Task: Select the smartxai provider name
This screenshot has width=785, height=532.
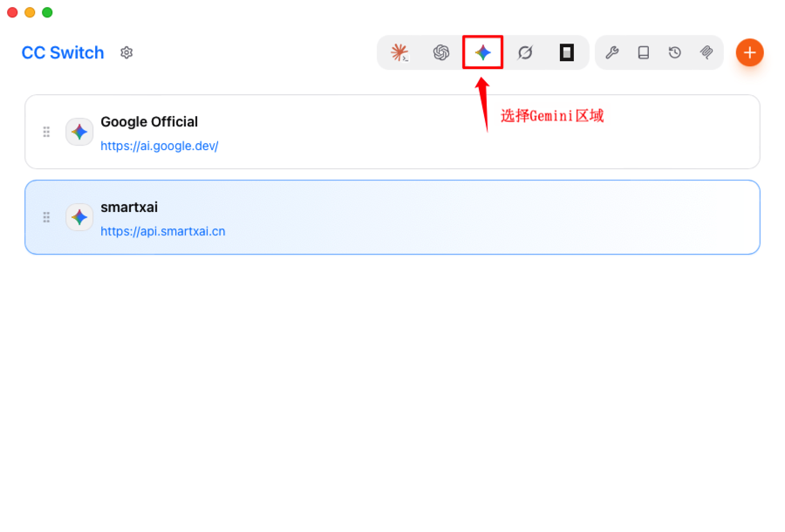Action: pyautogui.click(x=129, y=208)
